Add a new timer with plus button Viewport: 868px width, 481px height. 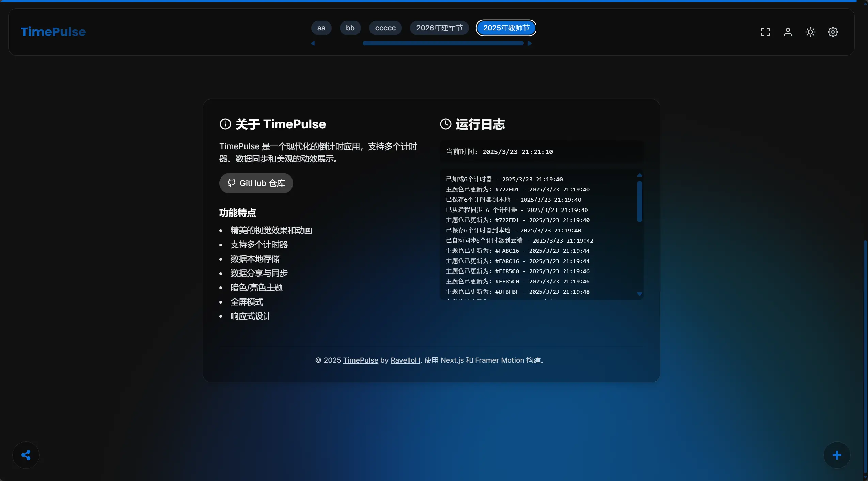tap(837, 455)
